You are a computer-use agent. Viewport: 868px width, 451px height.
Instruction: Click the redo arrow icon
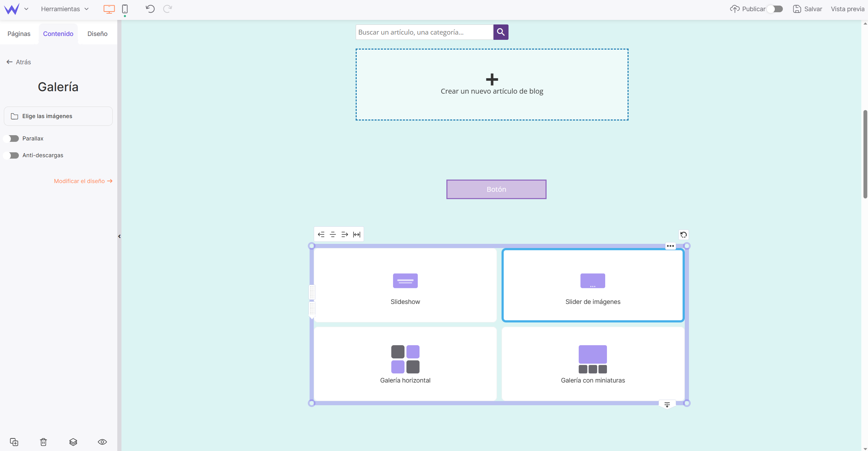168,9
